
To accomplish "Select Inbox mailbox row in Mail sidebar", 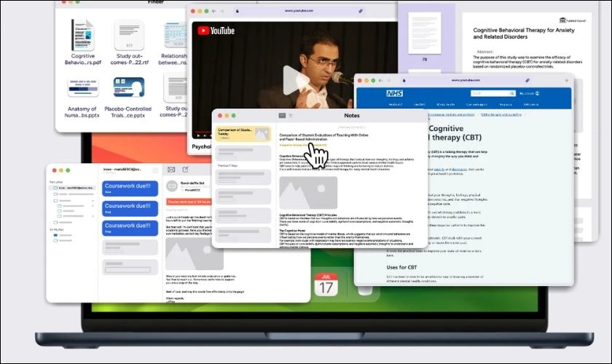I will pyautogui.click(x=72, y=188).
